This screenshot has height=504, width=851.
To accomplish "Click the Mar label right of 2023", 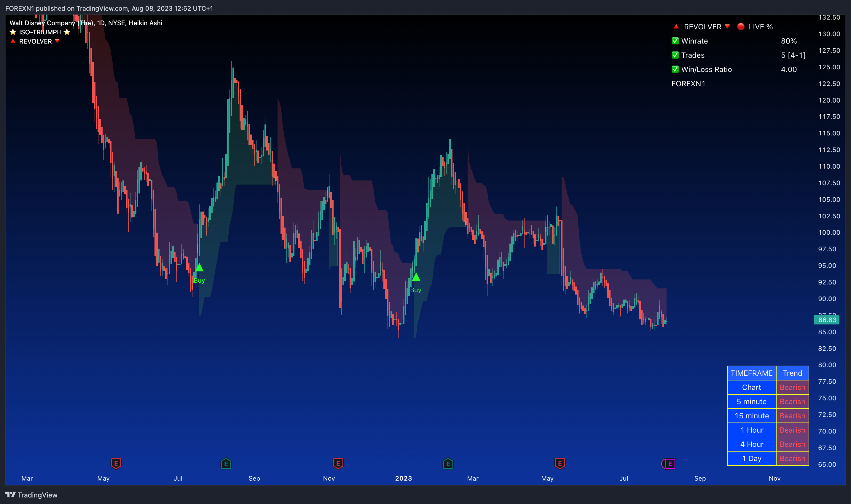I will pos(472,478).
